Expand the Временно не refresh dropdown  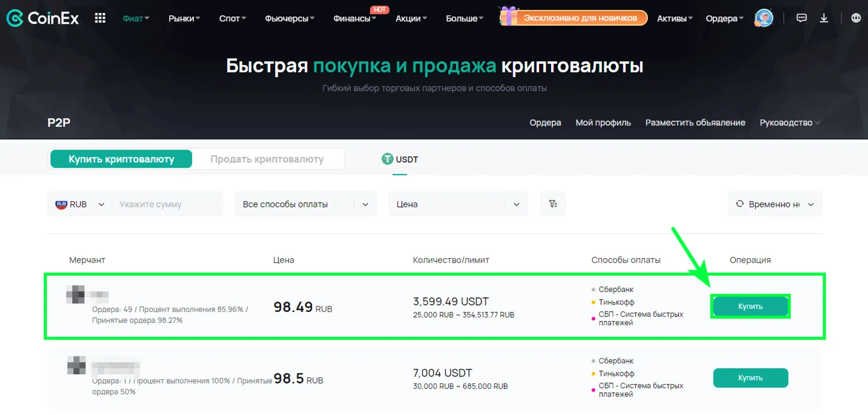coord(775,204)
